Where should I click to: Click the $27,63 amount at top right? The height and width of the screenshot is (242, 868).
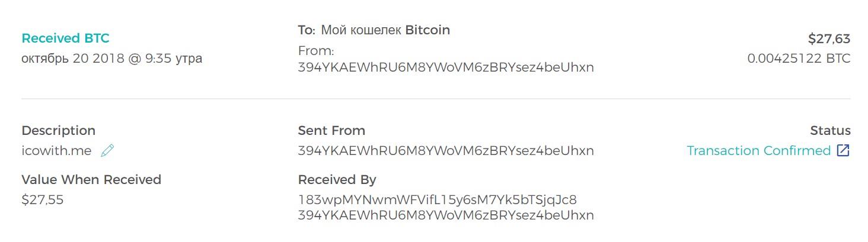829,39
